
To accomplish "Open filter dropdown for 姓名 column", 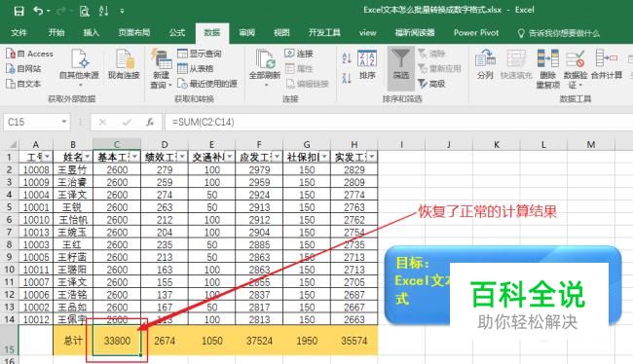I will tap(87, 157).
